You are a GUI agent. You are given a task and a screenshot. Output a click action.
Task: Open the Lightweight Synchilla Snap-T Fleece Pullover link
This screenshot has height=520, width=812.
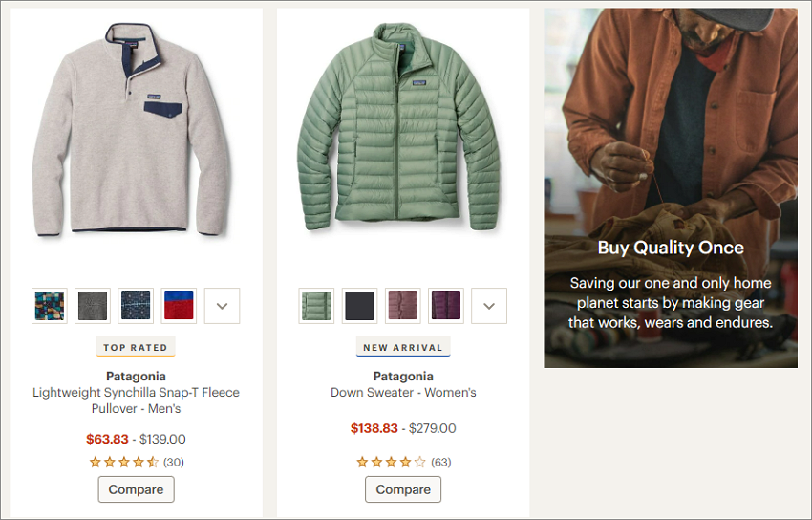(137, 401)
